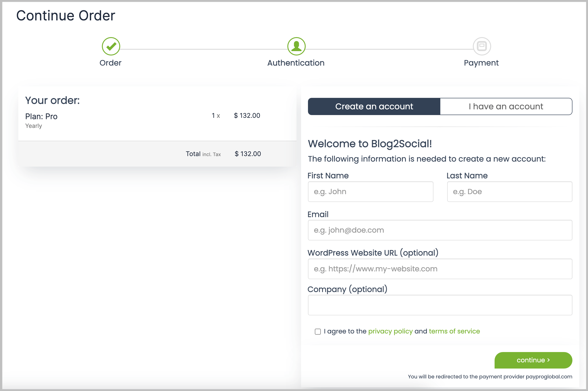Click the grey Payment step icon

tap(481, 46)
